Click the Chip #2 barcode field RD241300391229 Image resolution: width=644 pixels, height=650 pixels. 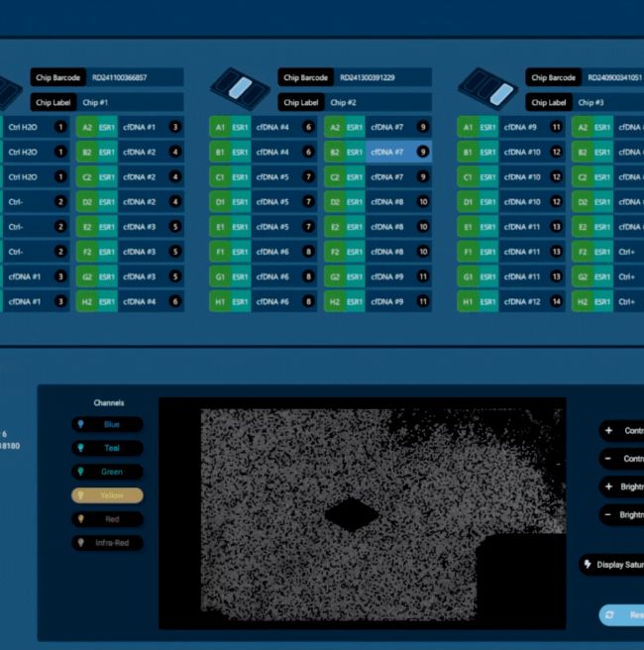click(383, 77)
